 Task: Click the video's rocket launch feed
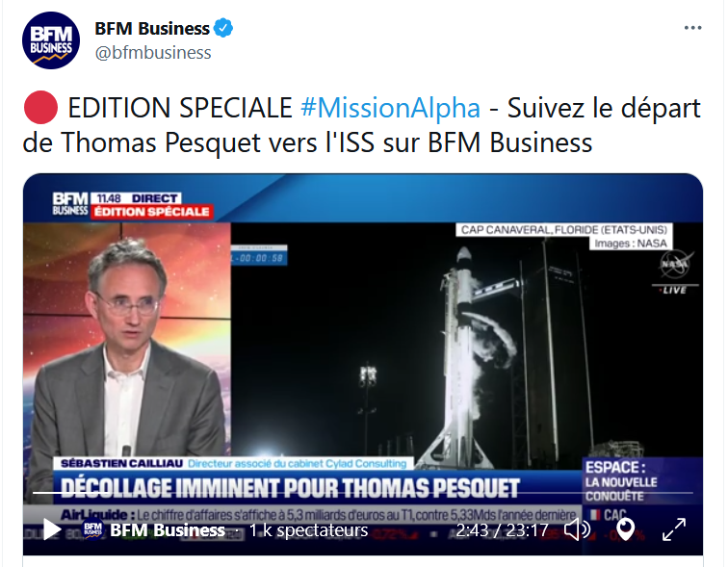[467, 346]
